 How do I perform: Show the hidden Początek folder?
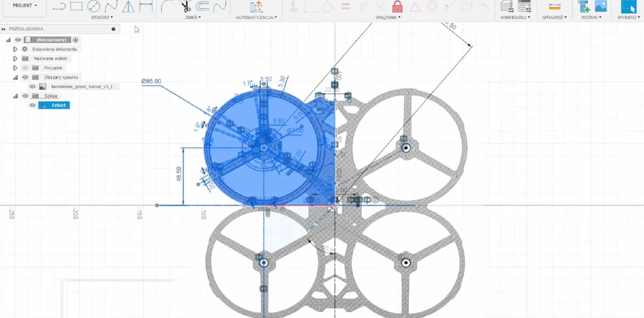click(x=25, y=68)
